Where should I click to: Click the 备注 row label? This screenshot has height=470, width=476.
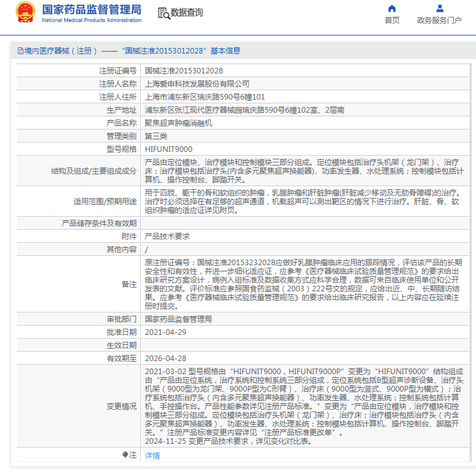pos(129,284)
